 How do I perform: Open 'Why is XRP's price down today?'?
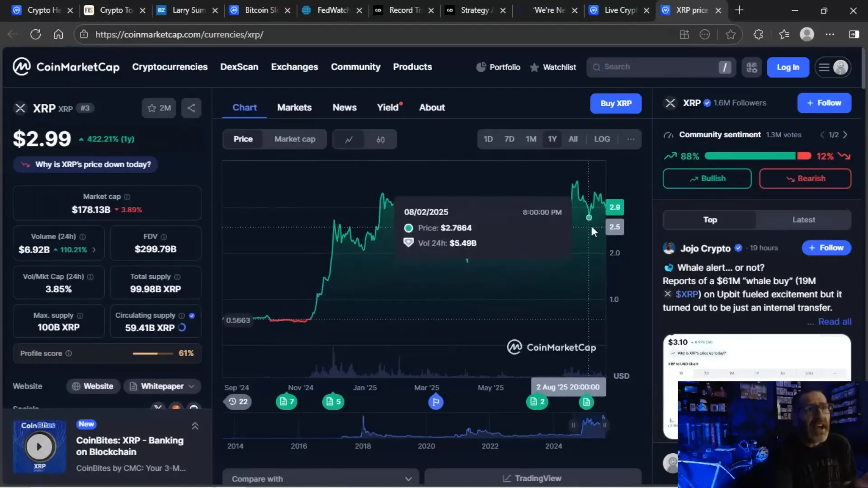point(85,164)
